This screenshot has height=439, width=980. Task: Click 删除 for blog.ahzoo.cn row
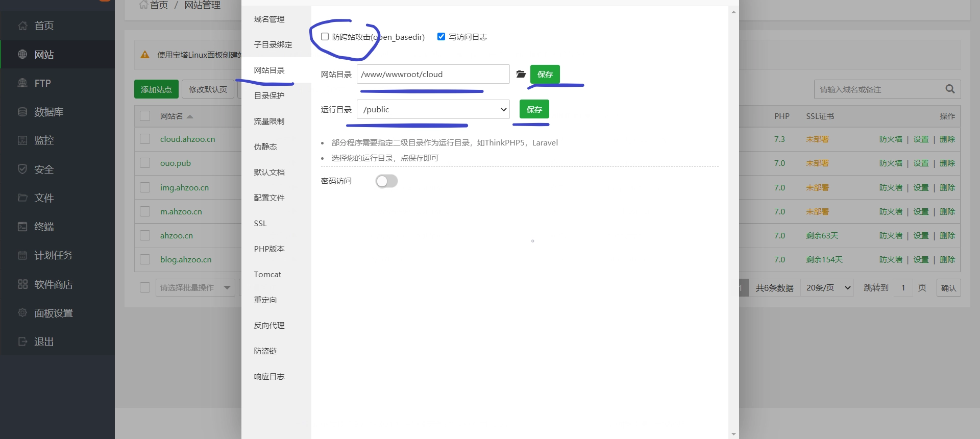[x=947, y=259]
